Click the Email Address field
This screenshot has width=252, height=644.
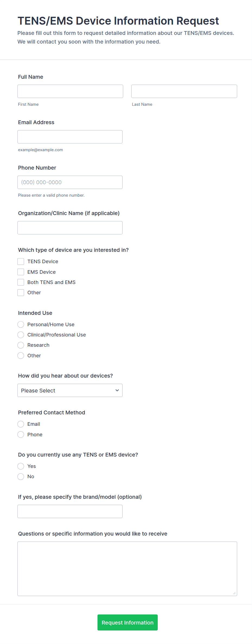pyautogui.click(x=70, y=137)
